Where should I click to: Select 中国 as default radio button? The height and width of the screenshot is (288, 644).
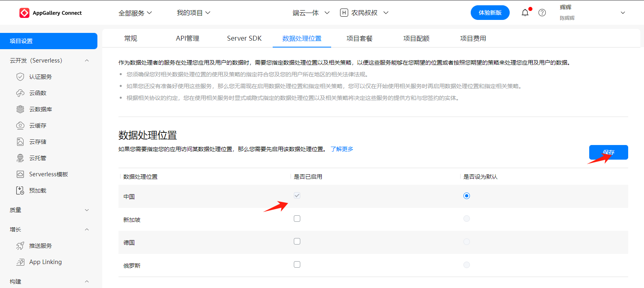point(467,196)
